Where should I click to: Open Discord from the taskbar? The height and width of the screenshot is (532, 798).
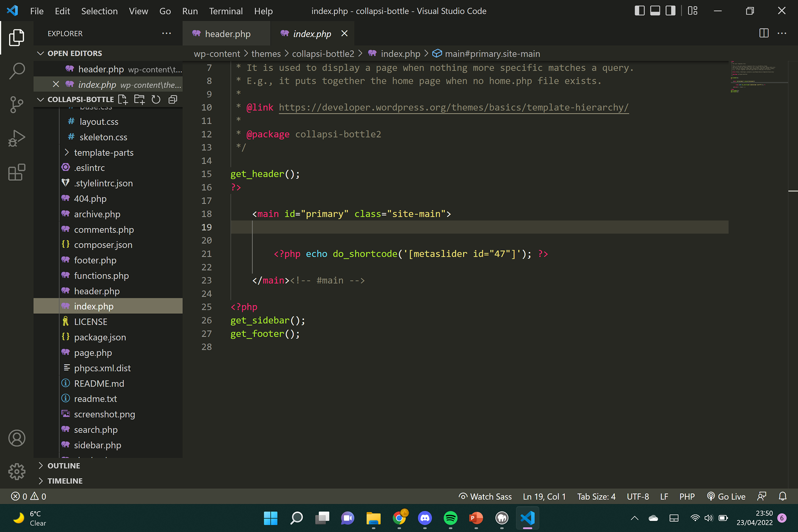tap(425, 518)
